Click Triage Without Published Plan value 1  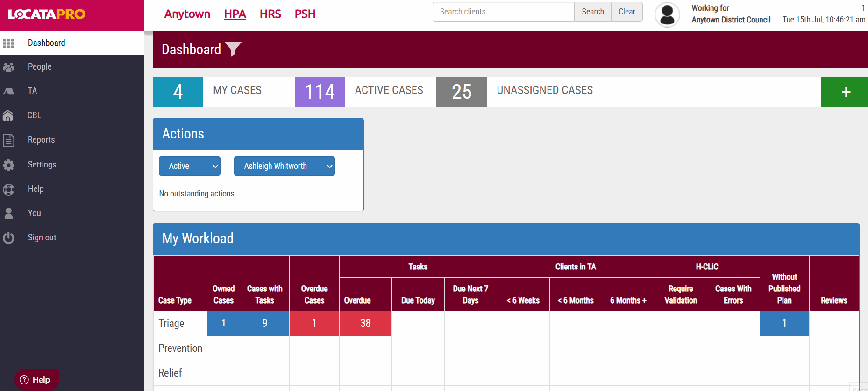tap(784, 323)
